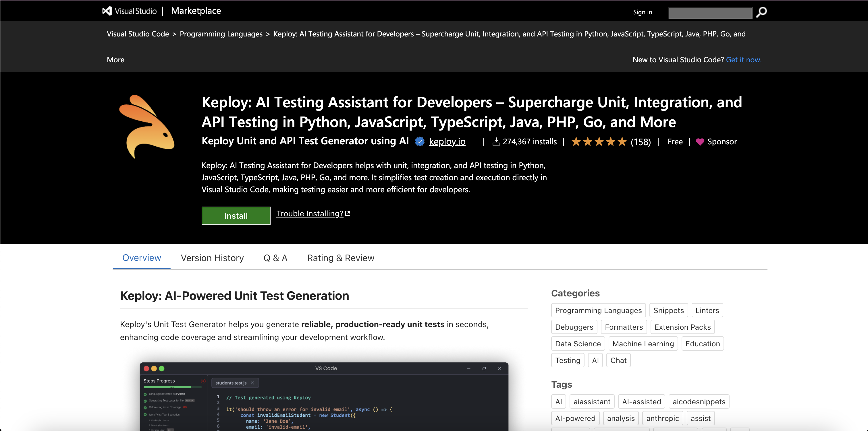Select the Data Science category
The width and height of the screenshot is (868, 431).
(578, 344)
